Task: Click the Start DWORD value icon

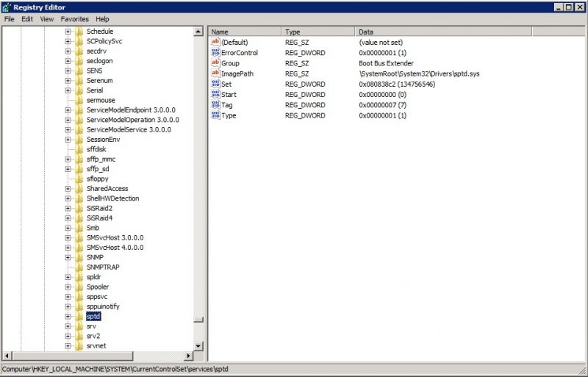Action: [x=215, y=95]
